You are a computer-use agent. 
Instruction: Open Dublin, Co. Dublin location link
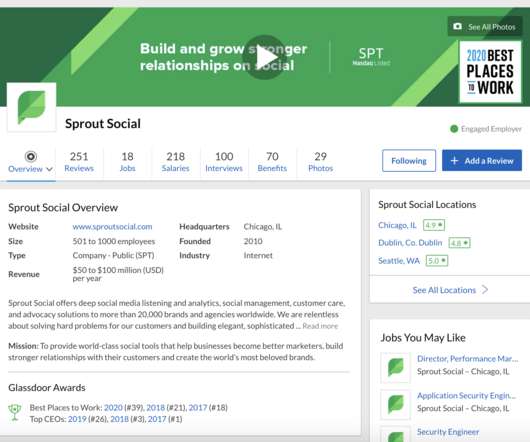pos(410,243)
